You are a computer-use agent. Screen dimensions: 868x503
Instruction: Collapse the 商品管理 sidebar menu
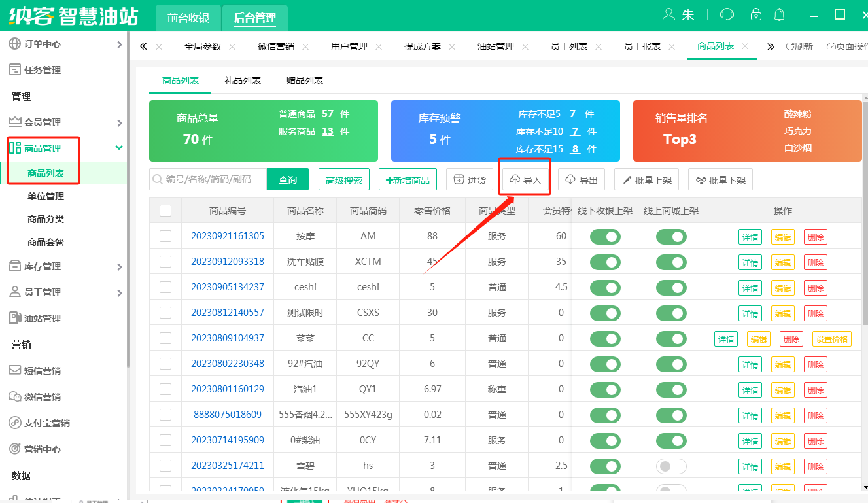[119, 148]
